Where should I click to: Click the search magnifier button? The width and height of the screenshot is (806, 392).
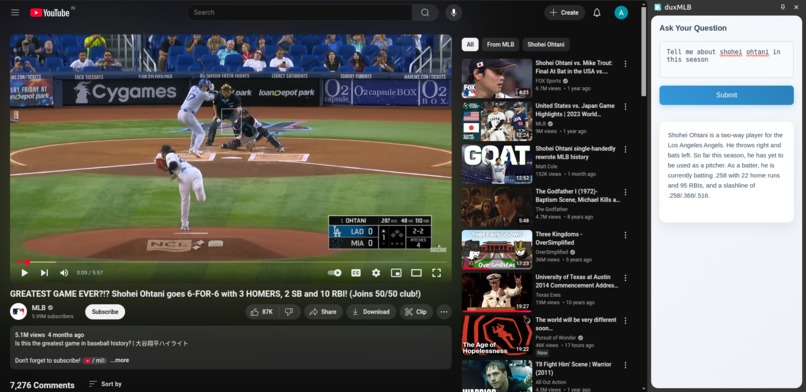pos(425,12)
